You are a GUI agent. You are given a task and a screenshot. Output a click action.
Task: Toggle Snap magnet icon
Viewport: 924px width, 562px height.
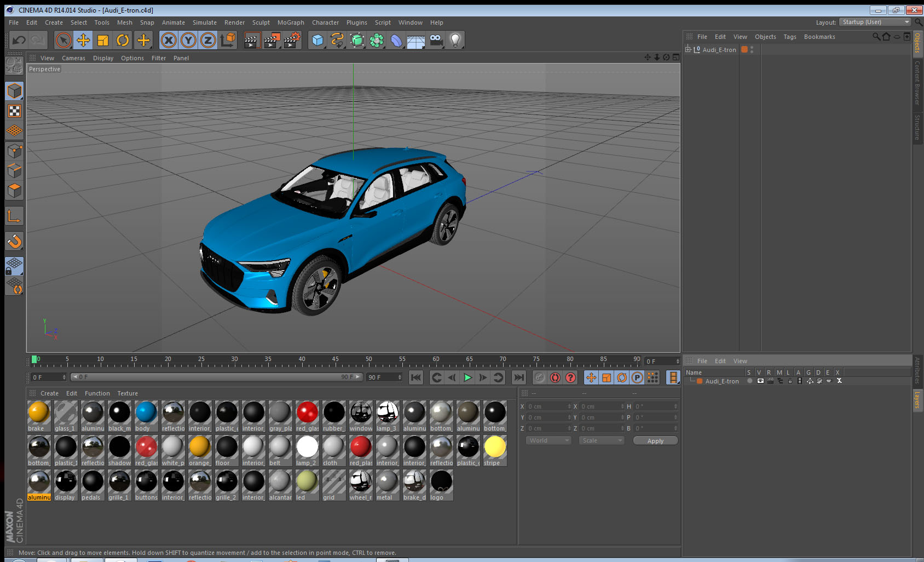pos(14,242)
